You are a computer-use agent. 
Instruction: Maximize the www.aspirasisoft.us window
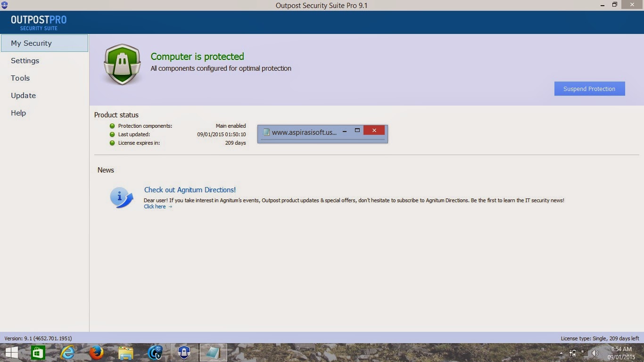coord(357,131)
